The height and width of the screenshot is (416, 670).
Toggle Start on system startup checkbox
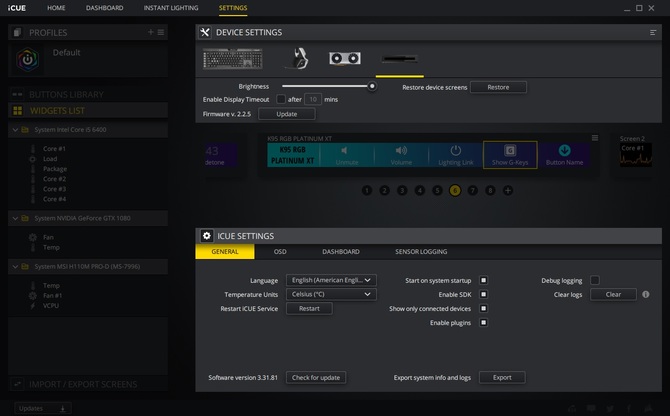coord(483,280)
